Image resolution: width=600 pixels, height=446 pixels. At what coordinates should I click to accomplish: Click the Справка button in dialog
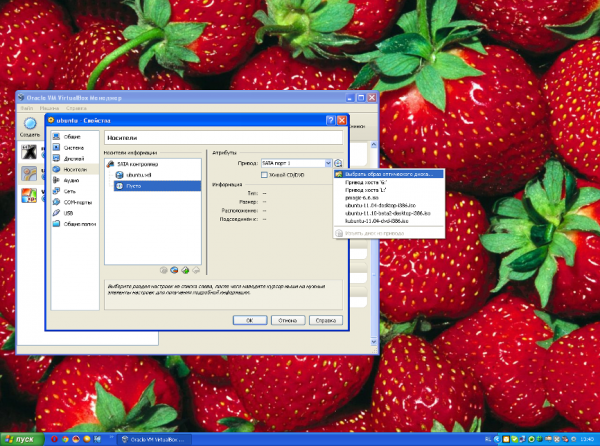(326, 320)
